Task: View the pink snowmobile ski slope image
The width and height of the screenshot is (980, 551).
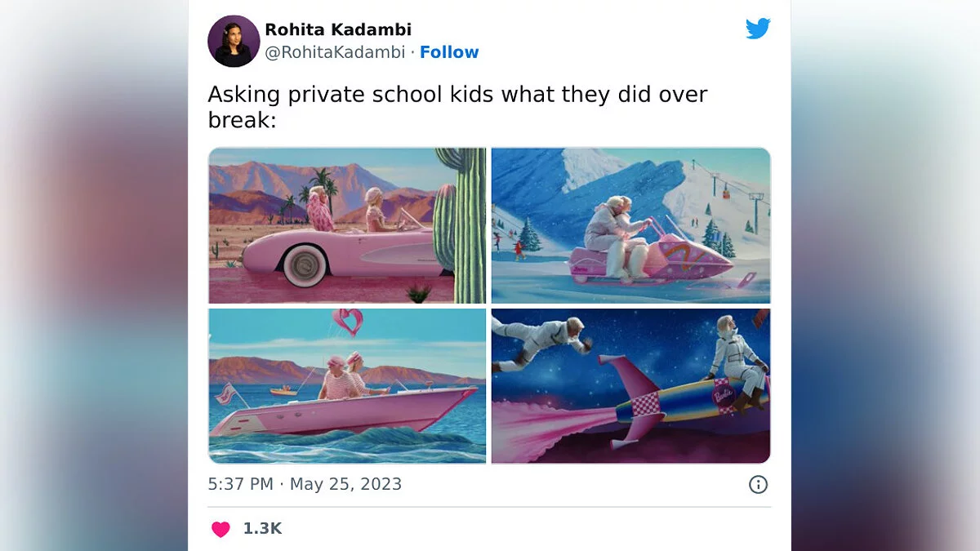Action: pyautogui.click(x=630, y=225)
